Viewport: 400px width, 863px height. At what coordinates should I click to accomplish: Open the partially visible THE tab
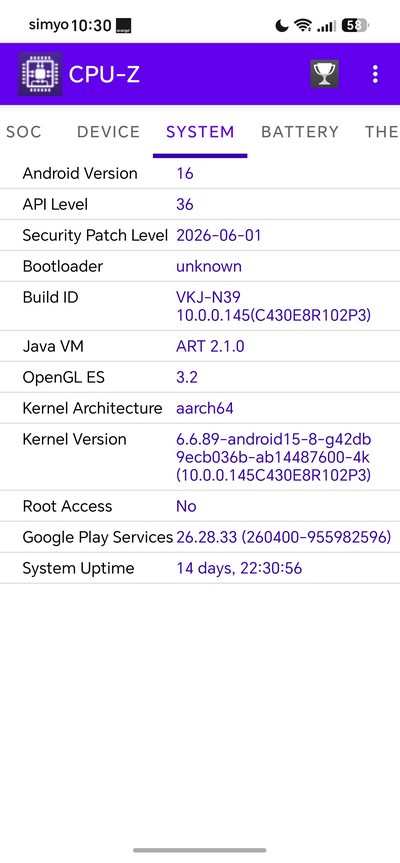pos(381,132)
